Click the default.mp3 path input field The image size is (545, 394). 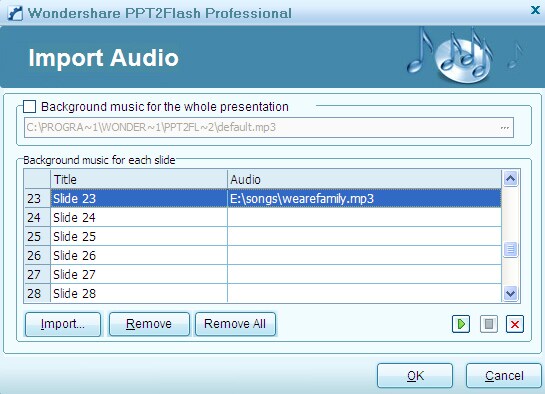point(269,128)
